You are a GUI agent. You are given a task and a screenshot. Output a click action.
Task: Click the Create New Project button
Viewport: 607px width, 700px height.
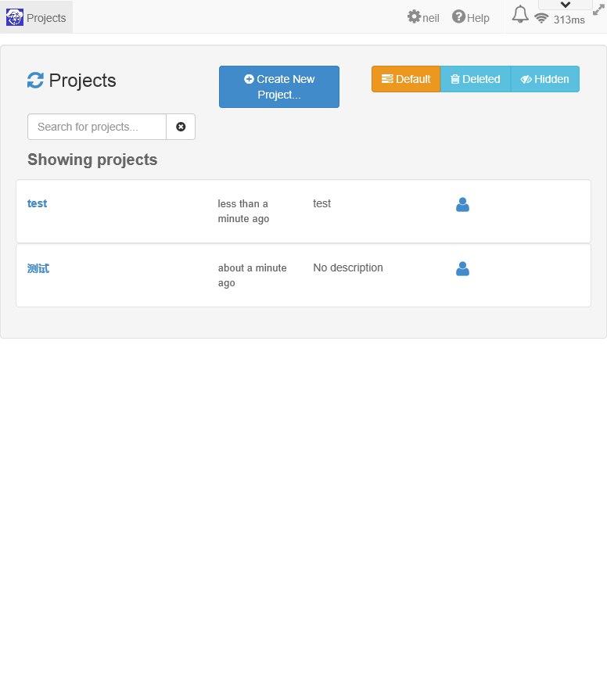pos(279,87)
